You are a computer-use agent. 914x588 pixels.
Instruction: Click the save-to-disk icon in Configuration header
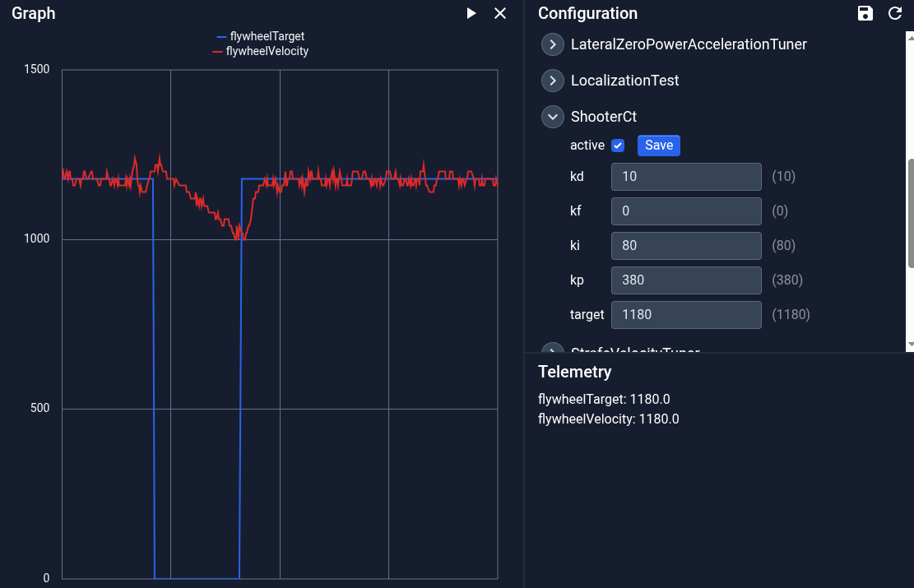(865, 13)
